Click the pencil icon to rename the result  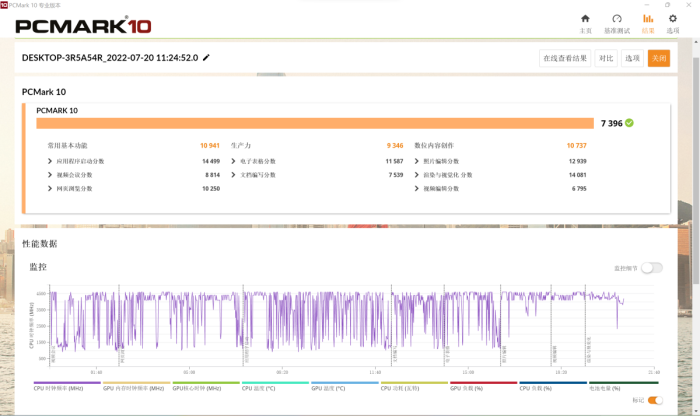(x=206, y=58)
